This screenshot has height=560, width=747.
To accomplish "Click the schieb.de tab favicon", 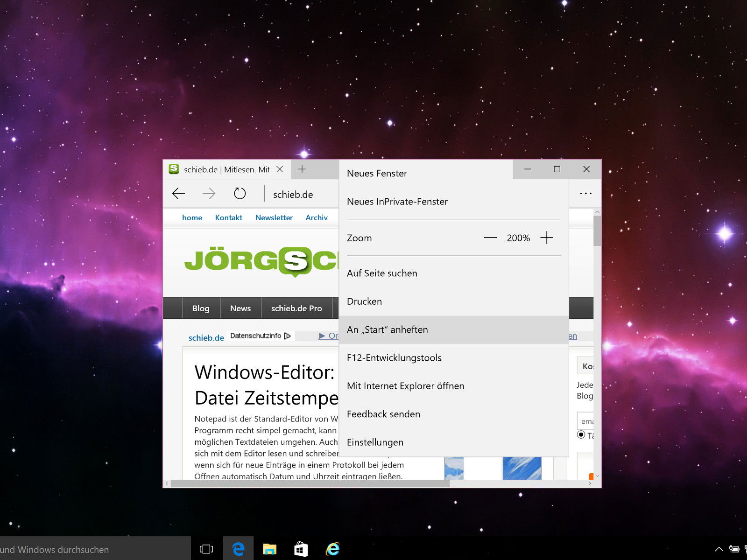I will (x=174, y=169).
